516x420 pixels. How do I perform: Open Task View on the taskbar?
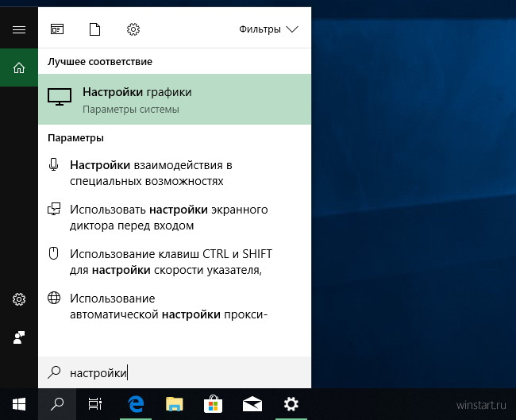[95, 404]
